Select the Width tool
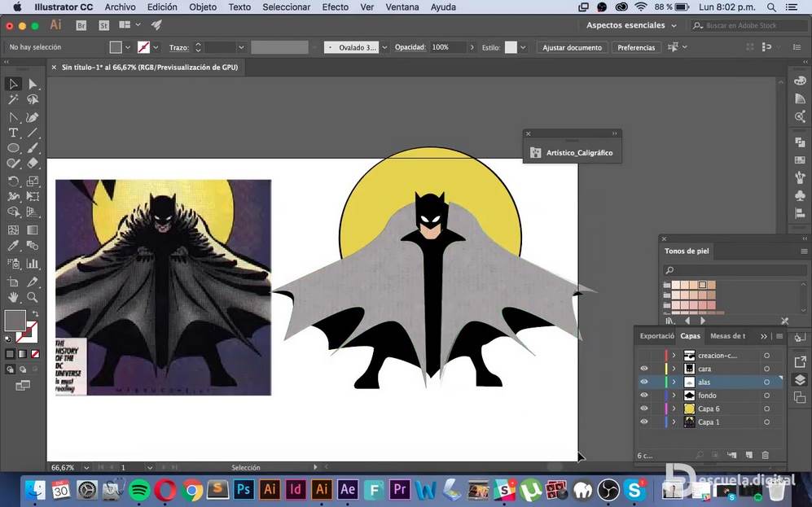Viewport: 812px width, 507px height. [13, 197]
